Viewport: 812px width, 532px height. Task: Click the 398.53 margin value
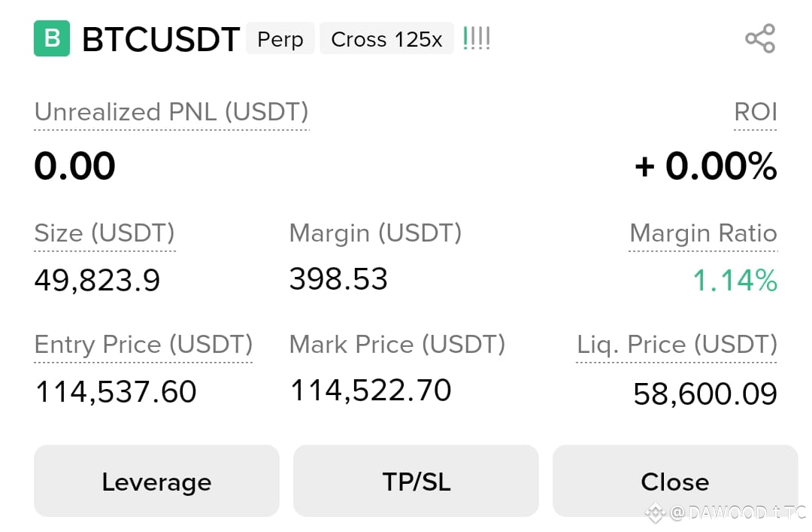click(x=338, y=279)
